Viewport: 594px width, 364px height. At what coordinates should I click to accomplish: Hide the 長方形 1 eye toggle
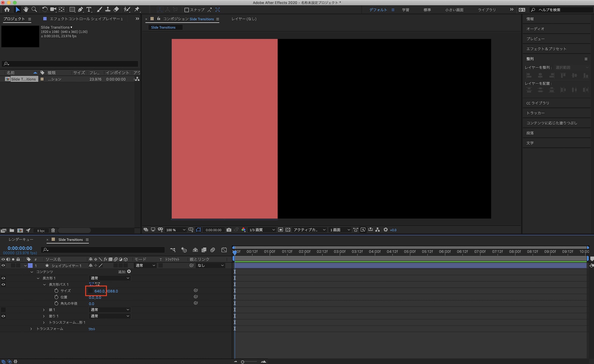click(3, 278)
